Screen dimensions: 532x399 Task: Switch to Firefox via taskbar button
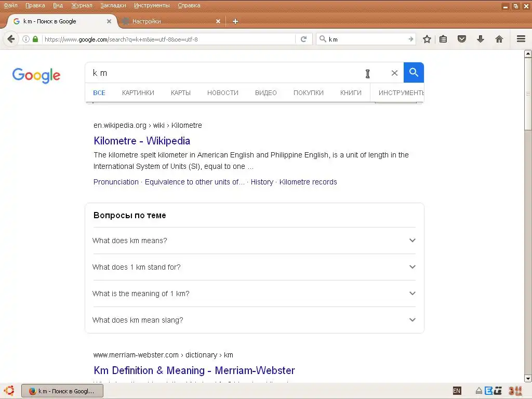pos(62,391)
